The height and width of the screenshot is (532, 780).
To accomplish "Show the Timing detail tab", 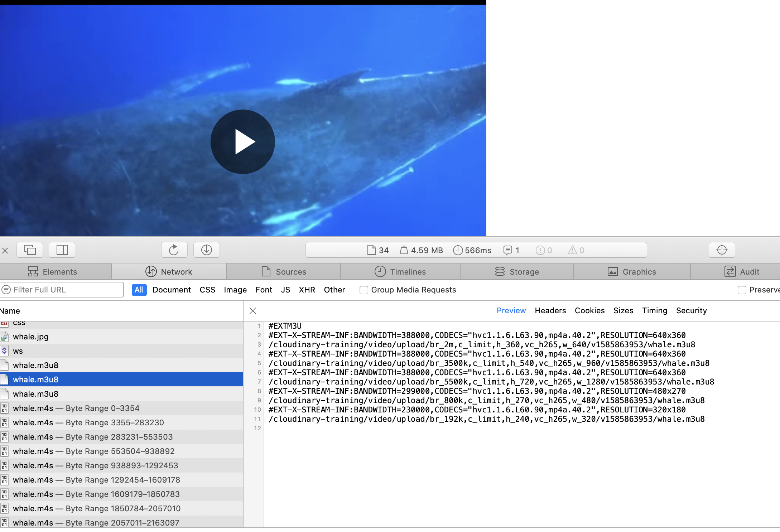I will click(654, 311).
